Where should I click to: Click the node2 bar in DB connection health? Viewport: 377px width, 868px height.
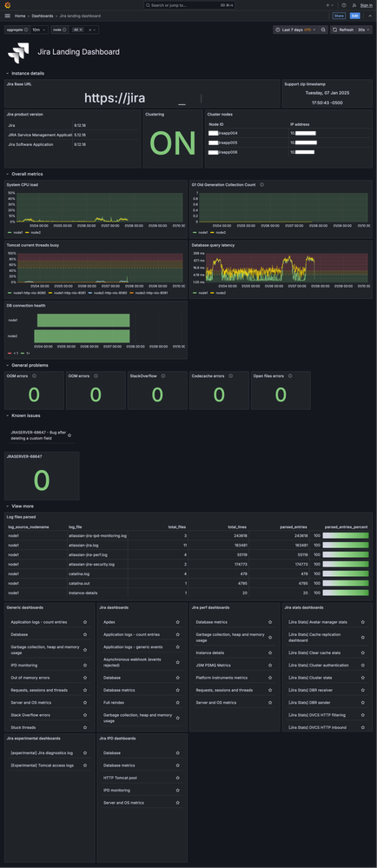click(x=82, y=336)
